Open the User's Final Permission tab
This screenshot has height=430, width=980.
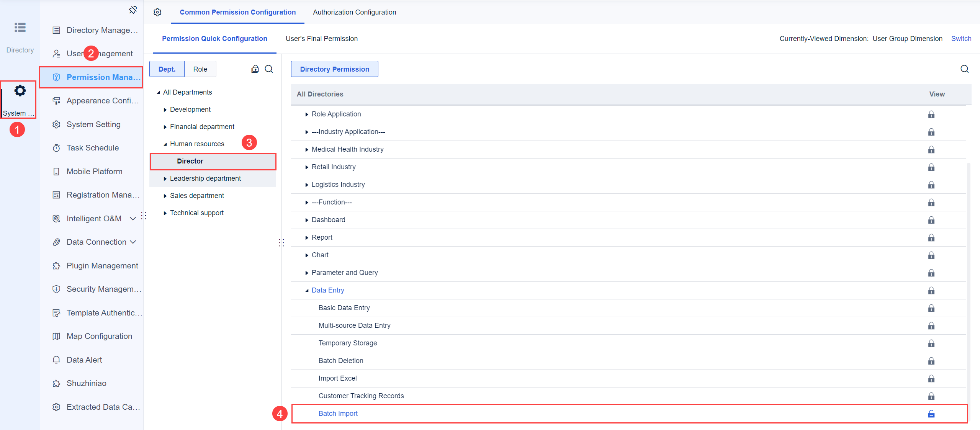point(321,39)
